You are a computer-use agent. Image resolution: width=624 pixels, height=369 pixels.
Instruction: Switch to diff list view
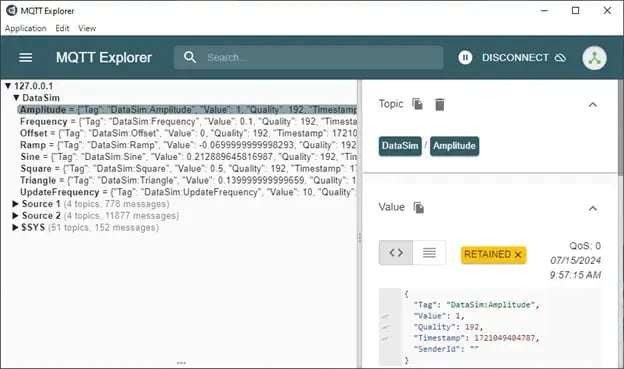coord(429,252)
